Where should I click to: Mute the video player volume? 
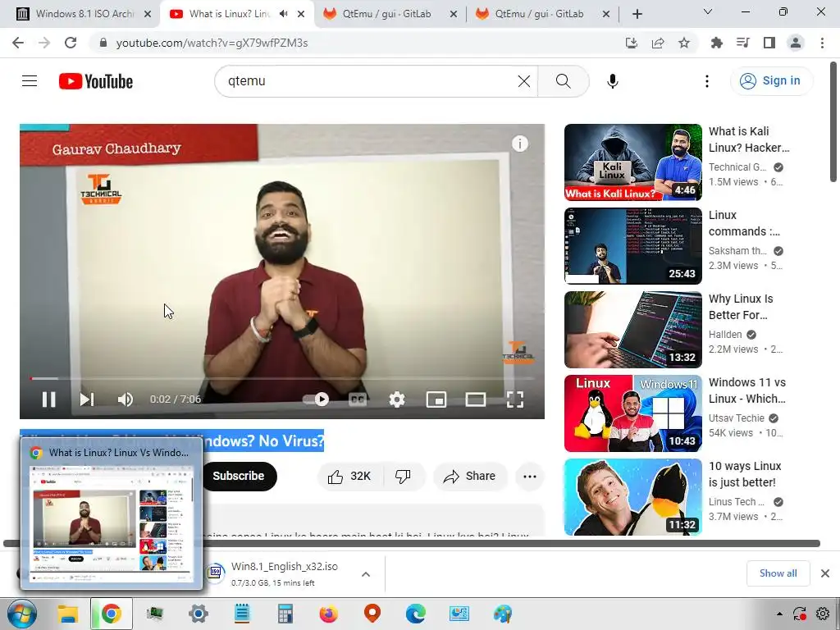click(x=126, y=399)
